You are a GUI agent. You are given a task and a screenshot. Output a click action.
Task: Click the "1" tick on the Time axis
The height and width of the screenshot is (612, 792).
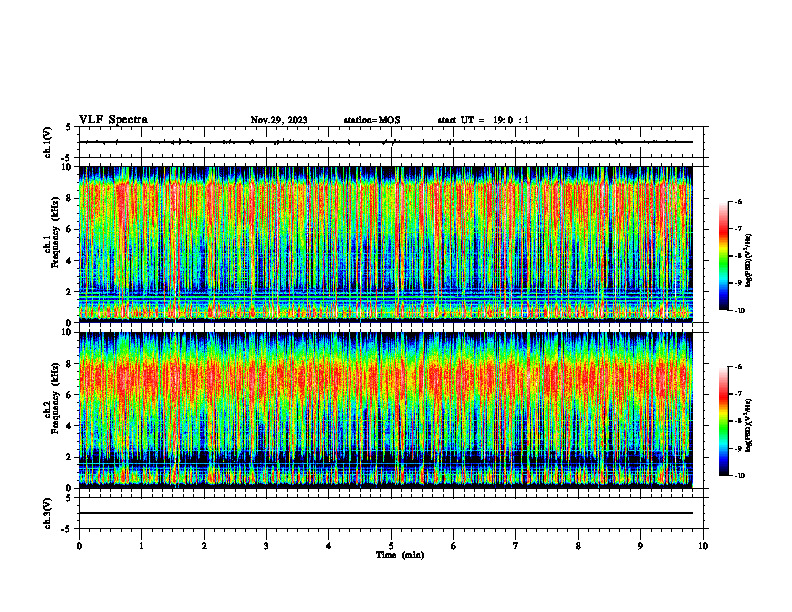coord(141,546)
